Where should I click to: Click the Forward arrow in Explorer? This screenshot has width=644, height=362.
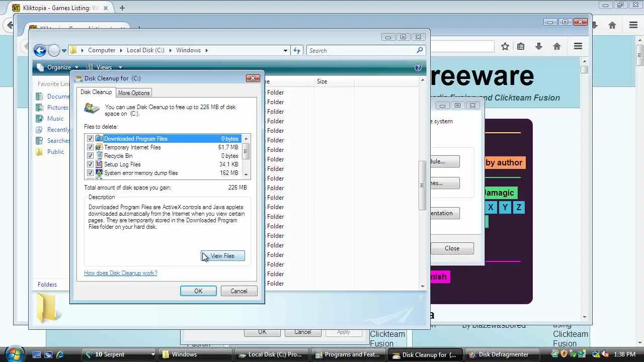(54, 50)
